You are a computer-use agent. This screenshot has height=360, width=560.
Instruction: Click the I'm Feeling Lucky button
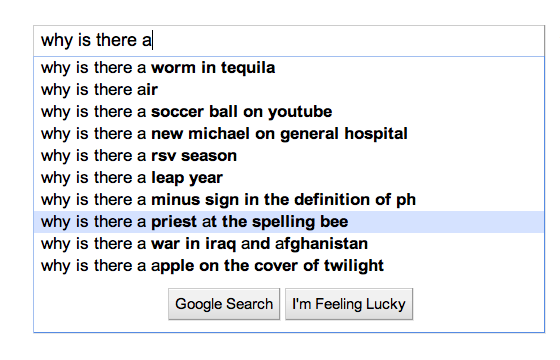click(349, 304)
